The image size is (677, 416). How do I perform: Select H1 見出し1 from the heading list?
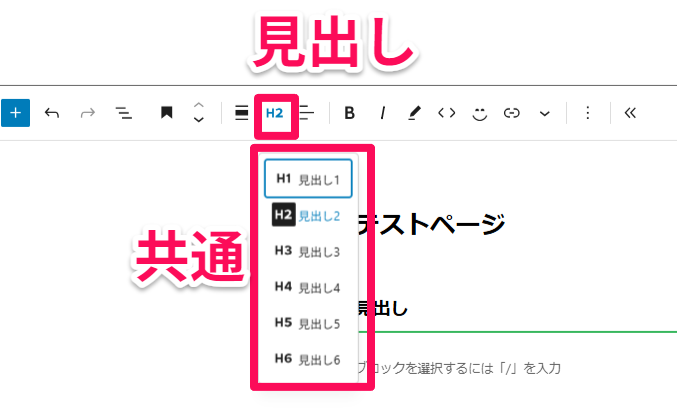click(308, 179)
